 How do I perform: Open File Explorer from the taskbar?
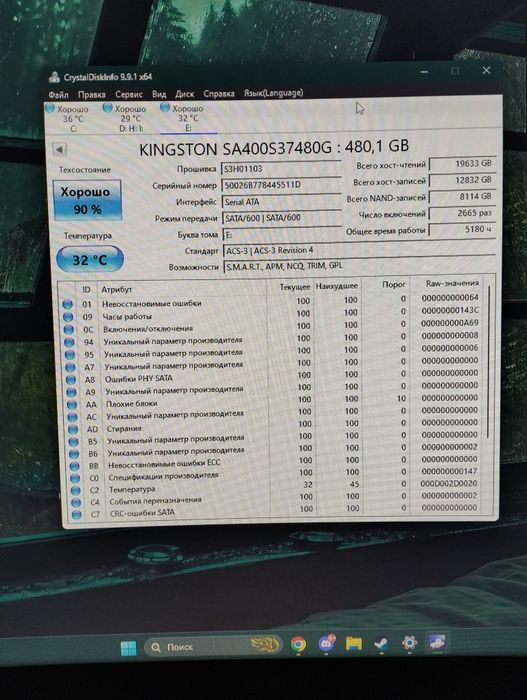tap(354, 643)
